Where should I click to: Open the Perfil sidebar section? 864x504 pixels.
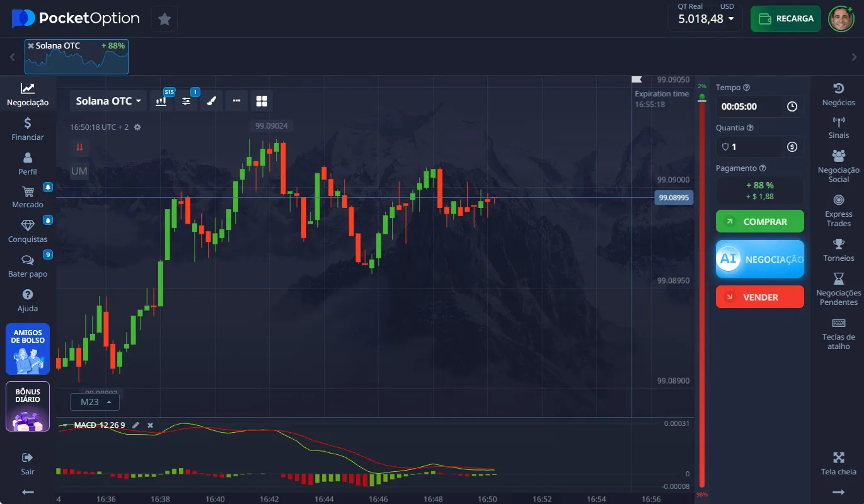click(28, 164)
